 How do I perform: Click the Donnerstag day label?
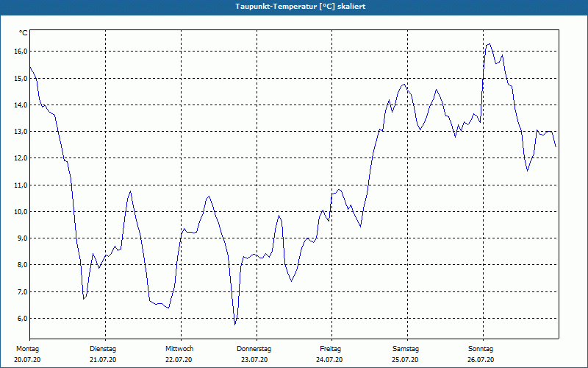tap(254, 349)
